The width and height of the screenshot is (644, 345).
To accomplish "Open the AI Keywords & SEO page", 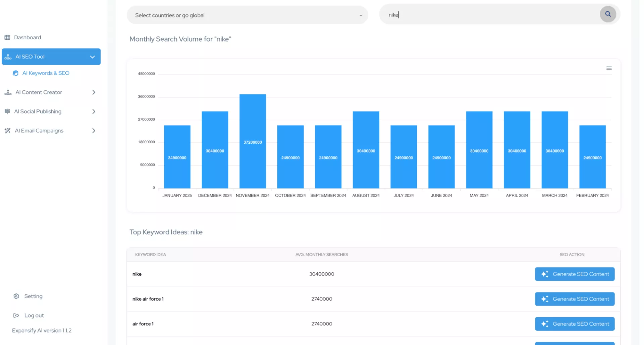I will pos(46,73).
